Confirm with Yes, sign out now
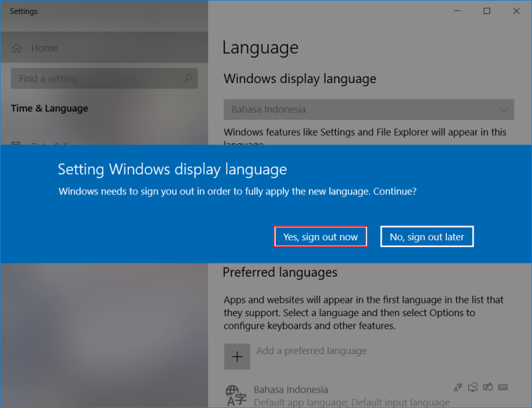 pos(321,236)
